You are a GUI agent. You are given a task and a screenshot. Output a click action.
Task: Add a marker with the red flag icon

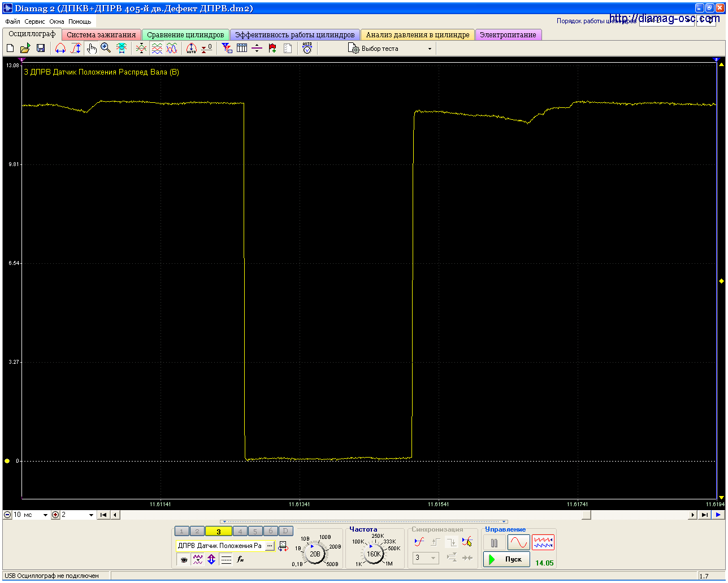pos(272,49)
